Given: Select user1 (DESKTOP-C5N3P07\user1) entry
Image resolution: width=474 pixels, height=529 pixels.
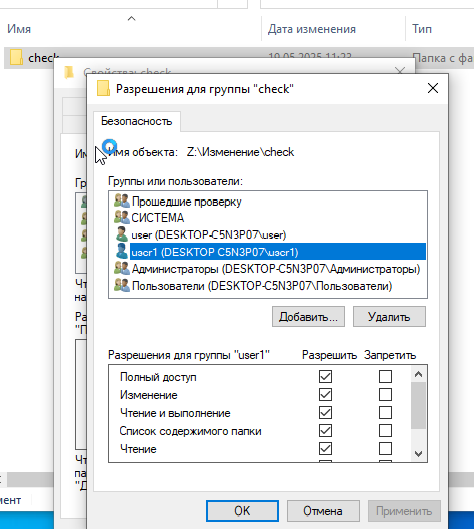Looking at the screenshot, I should (x=278, y=252).
